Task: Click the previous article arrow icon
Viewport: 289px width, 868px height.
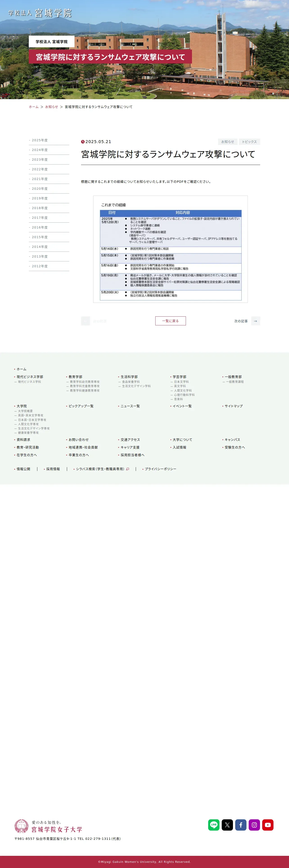Action: pyautogui.click(x=86, y=321)
